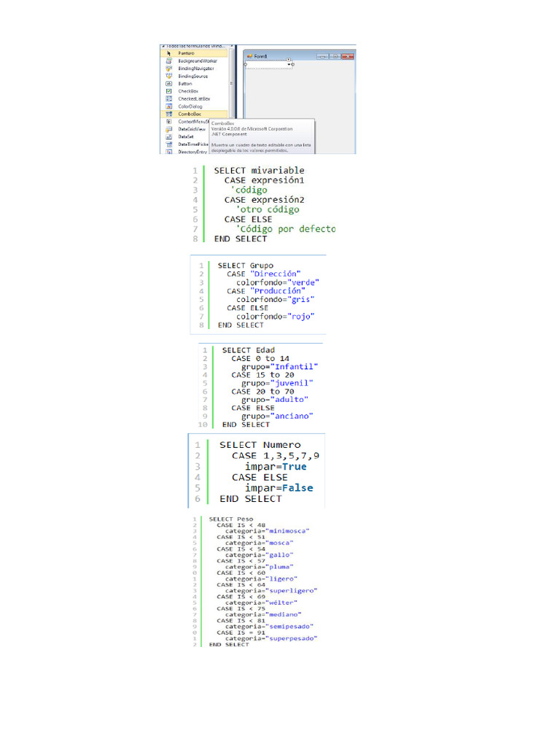Screen dimensions: 560x747
Task: Click the toolbox vertical scrollbar grip
Action: pos(231,83)
